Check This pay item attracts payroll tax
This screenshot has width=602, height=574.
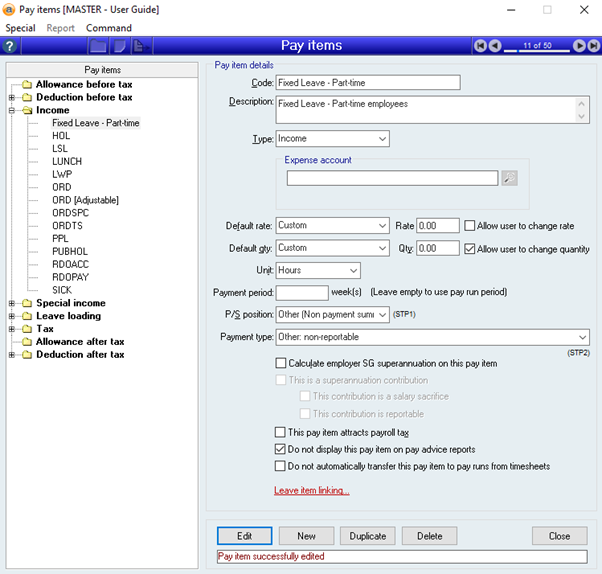[x=281, y=432]
